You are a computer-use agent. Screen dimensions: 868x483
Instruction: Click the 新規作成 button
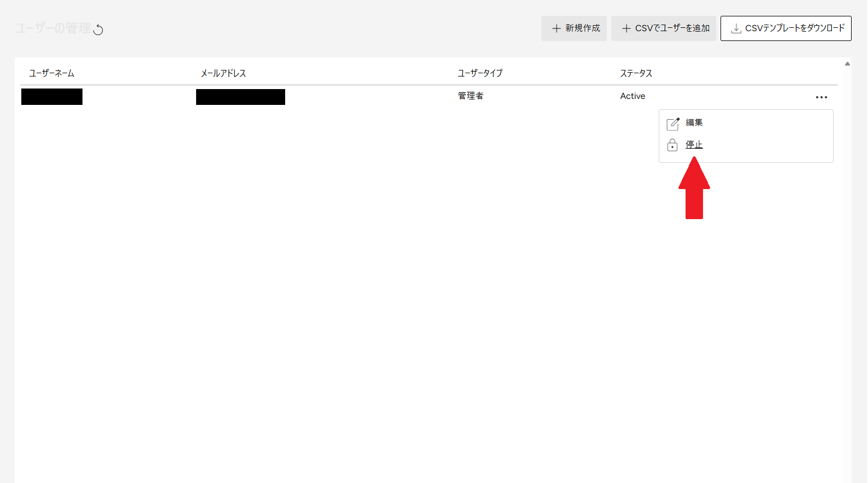click(574, 28)
